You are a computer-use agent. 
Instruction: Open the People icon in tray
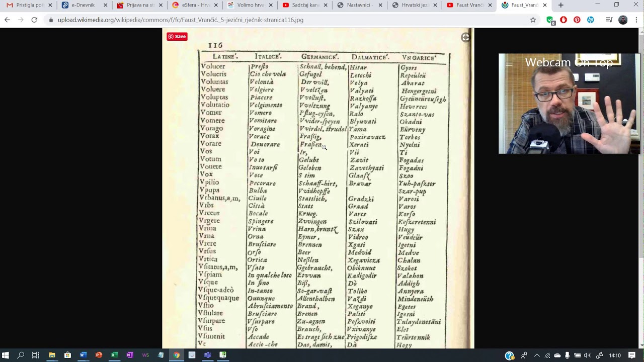[x=524, y=355]
